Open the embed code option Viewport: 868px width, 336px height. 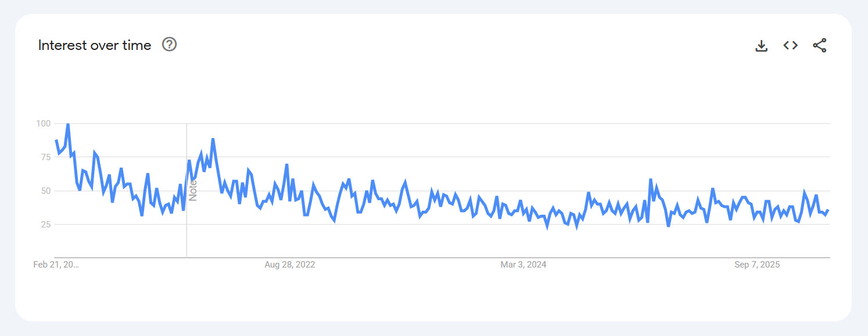click(790, 45)
